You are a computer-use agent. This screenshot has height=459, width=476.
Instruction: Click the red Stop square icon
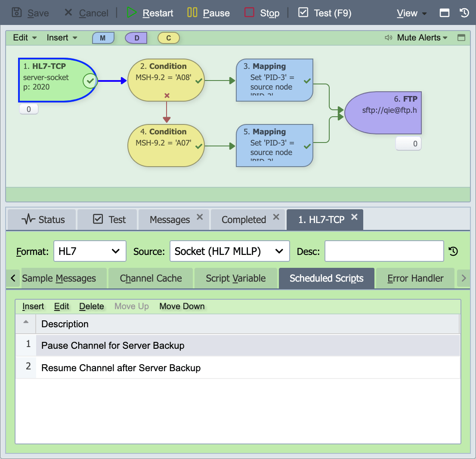[249, 12]
